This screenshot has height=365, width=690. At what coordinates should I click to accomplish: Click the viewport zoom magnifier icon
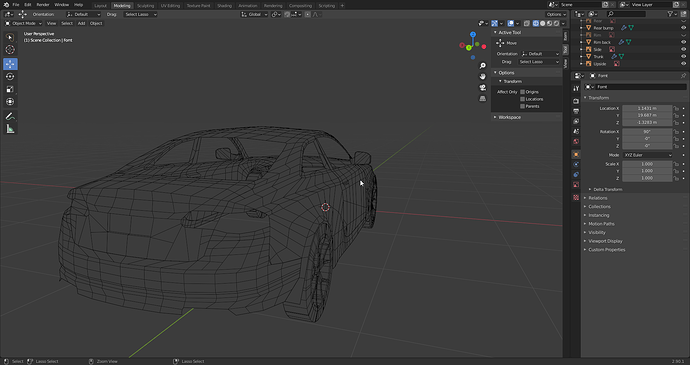483,66
